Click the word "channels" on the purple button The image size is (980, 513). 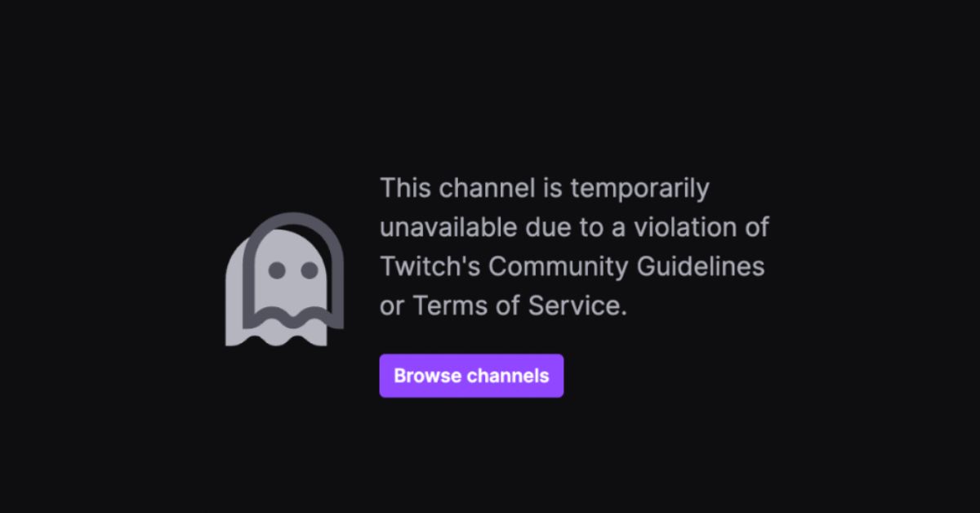508,376
